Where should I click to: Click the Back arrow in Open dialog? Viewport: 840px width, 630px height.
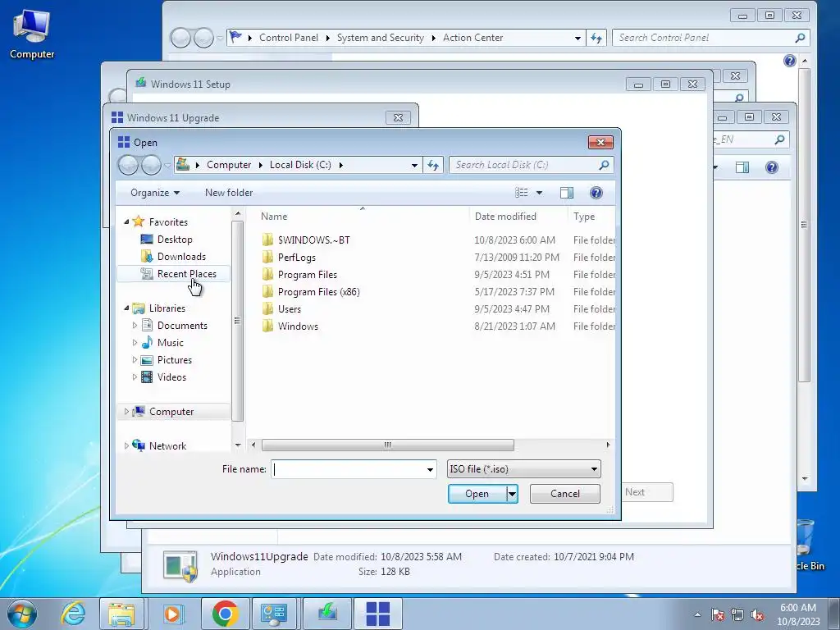point(128,165)
